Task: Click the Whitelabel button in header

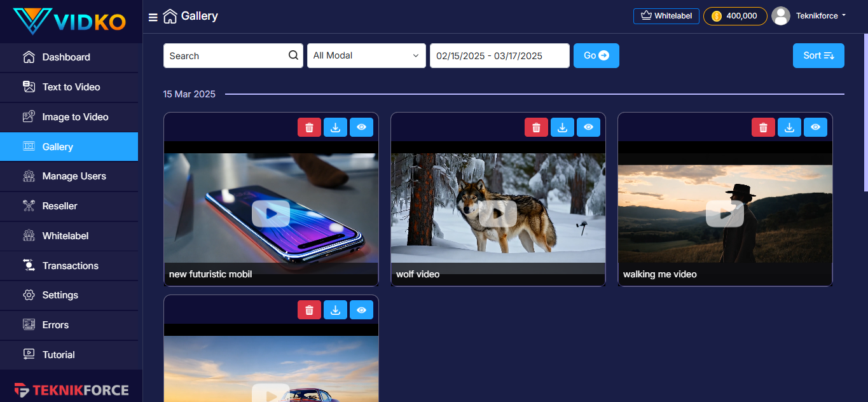Action: tap(666, 16)
